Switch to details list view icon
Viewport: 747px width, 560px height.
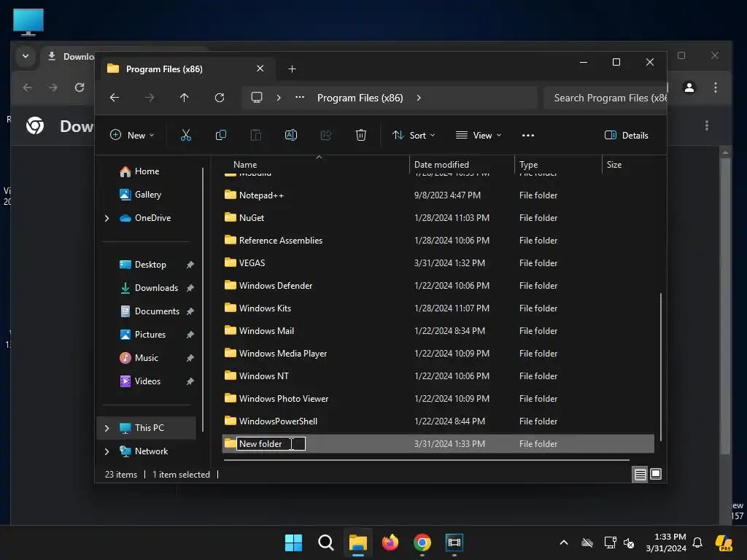[640, 474]
